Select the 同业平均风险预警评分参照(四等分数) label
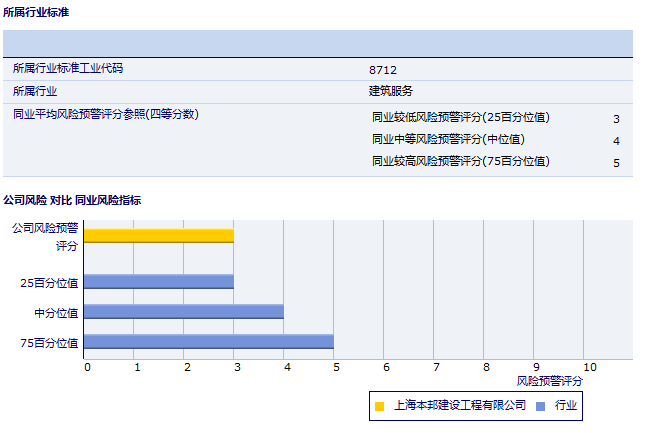The height and width of the screenshot is (433, 645). (106, 114)
